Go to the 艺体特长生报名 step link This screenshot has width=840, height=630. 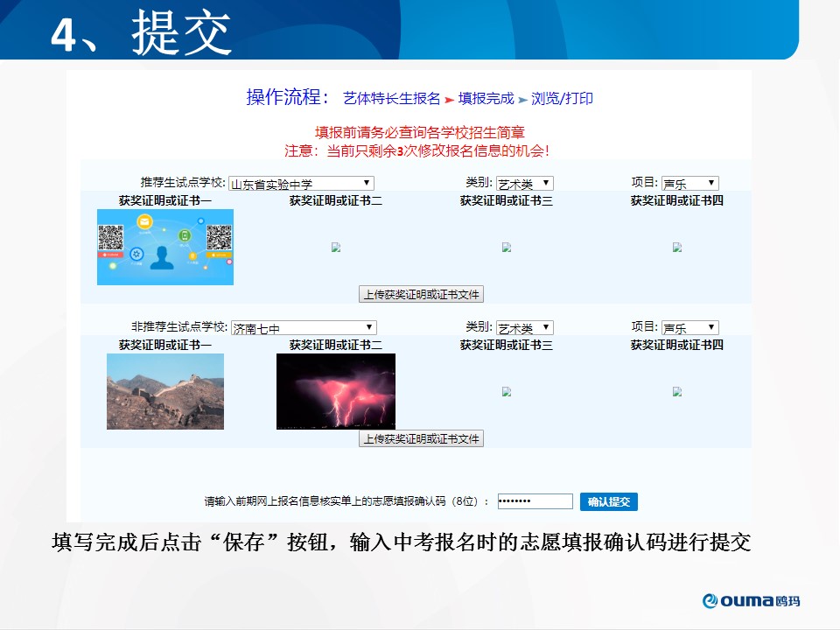click(392, 98)
